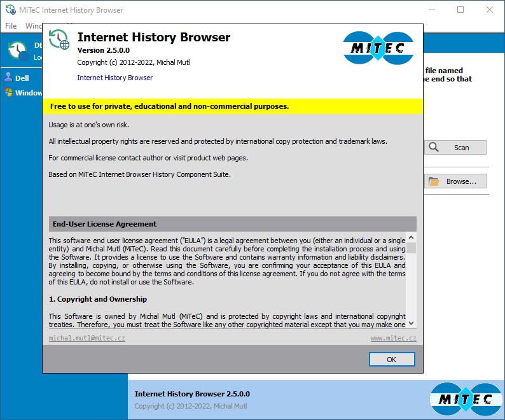Click the Browse... button in main window
505x420 pixels.
coord(455,181)
